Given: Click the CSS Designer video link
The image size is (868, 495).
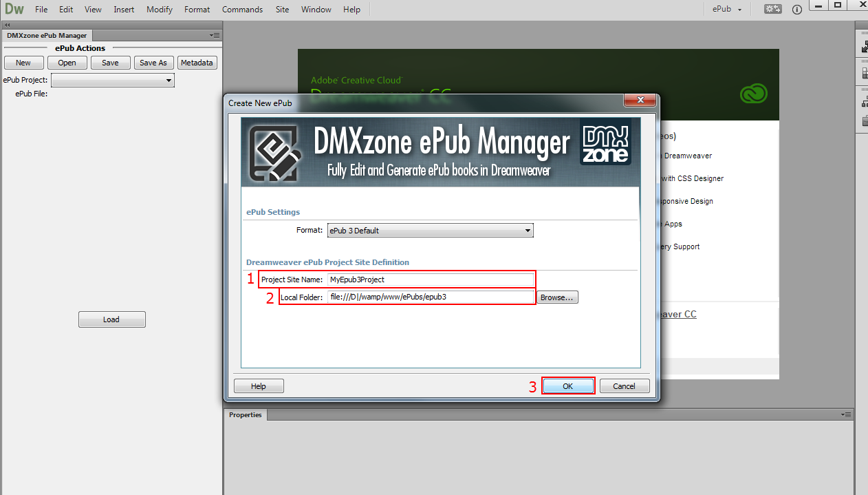Looking at the screenshot, I should tap(693, 178).
